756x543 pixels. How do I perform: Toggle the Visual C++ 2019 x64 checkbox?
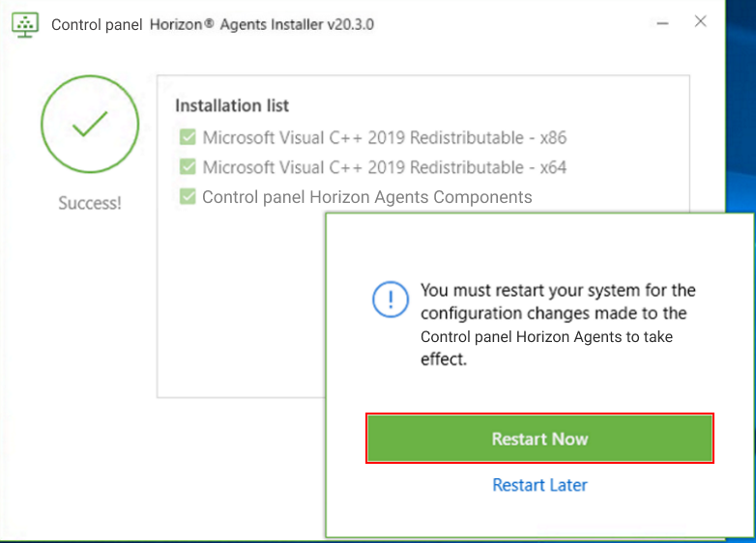[x=188, y=167]
